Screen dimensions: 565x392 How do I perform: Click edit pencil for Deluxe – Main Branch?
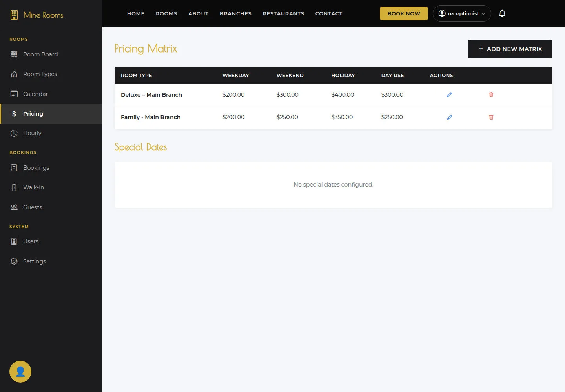[449, 94]
